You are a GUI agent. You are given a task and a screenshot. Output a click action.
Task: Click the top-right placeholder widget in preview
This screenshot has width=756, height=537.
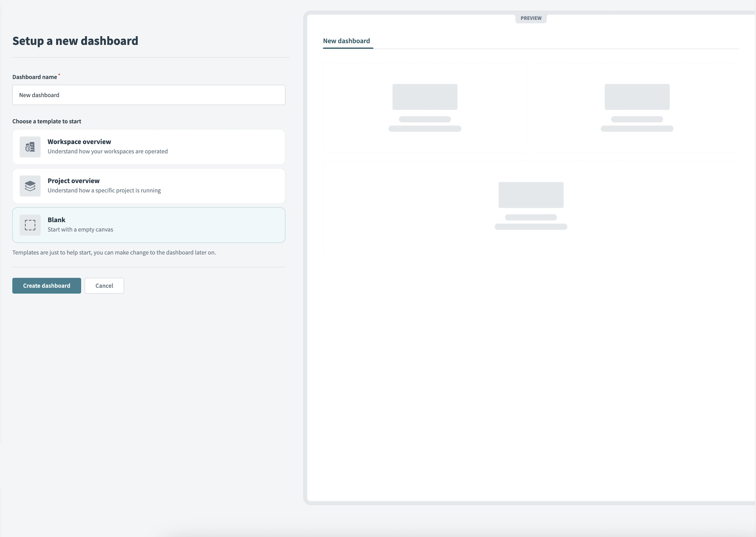pyautogui.click(x=637, y=108)
